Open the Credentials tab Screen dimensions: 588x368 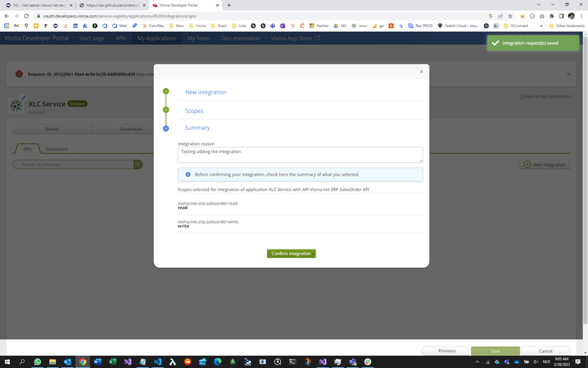coord(131,129)
